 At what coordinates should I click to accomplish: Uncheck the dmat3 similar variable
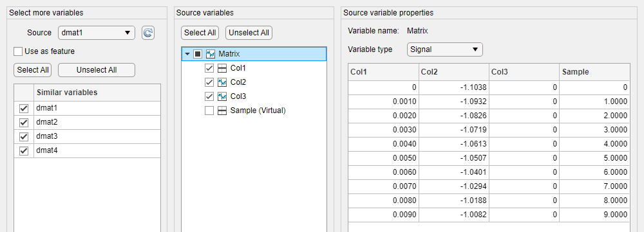23,136
